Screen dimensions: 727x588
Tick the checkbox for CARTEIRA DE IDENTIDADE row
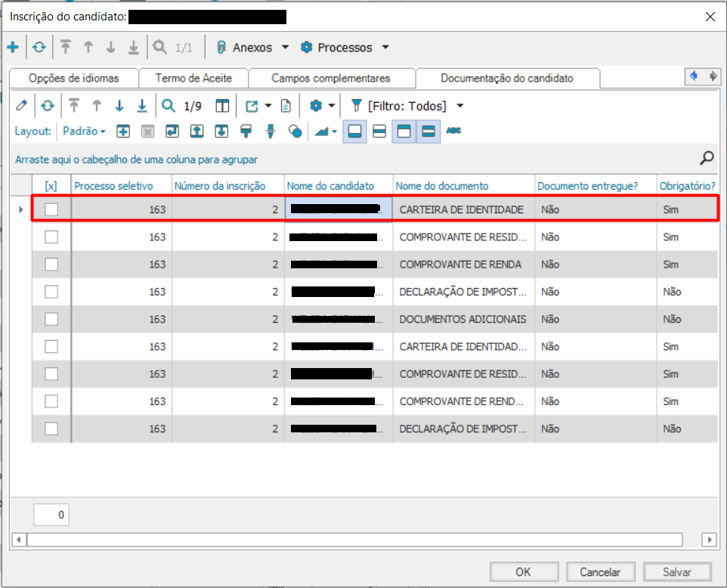51,209
